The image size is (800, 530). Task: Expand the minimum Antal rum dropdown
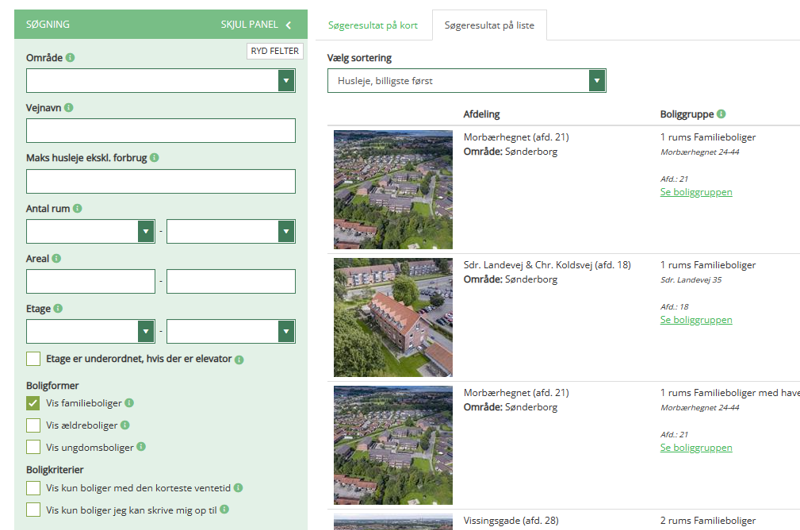click(90, 232)
